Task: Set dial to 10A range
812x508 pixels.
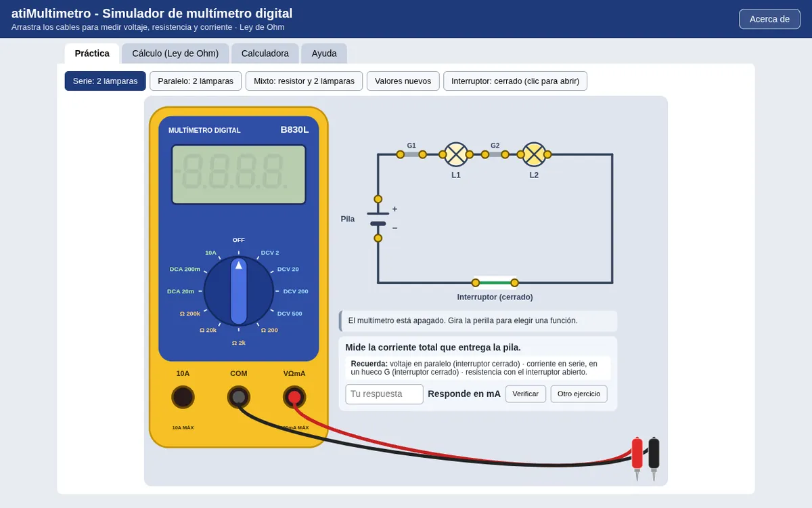Action: point(210,253)
